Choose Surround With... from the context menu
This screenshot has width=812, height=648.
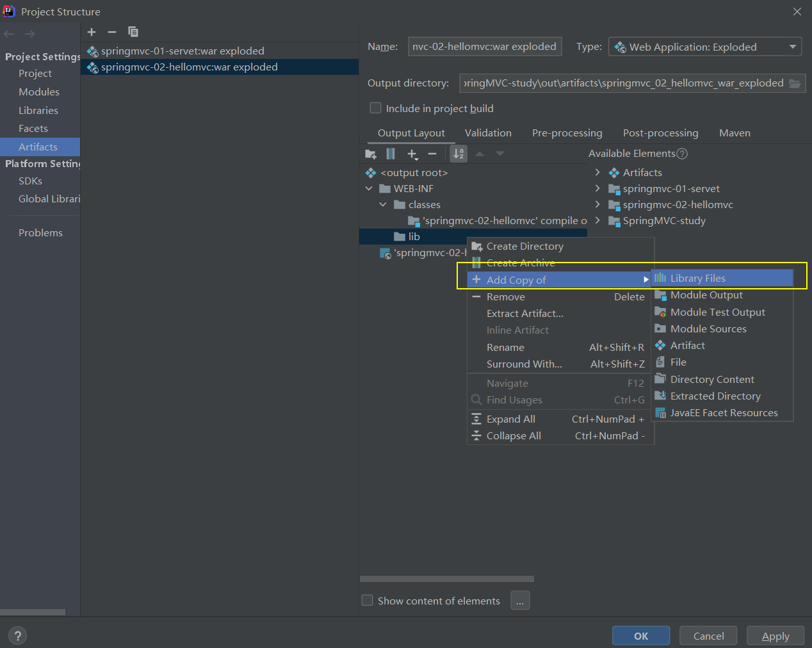coord(560,364)
